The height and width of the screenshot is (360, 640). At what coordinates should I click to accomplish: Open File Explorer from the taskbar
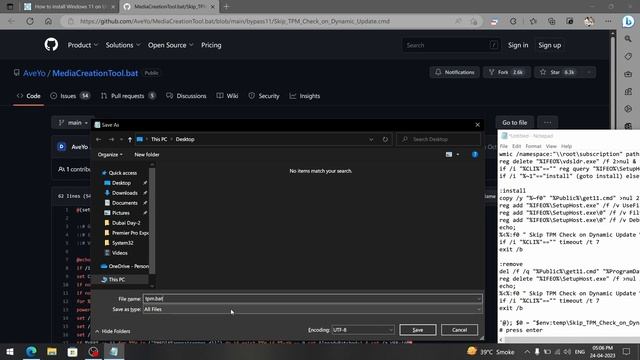52,351
